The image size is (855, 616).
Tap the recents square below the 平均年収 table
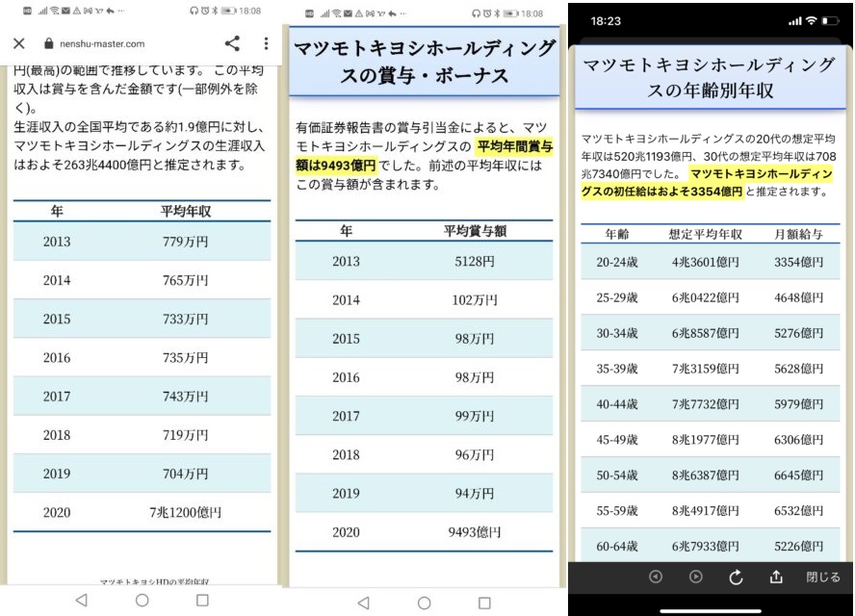[x=202, y=601]
